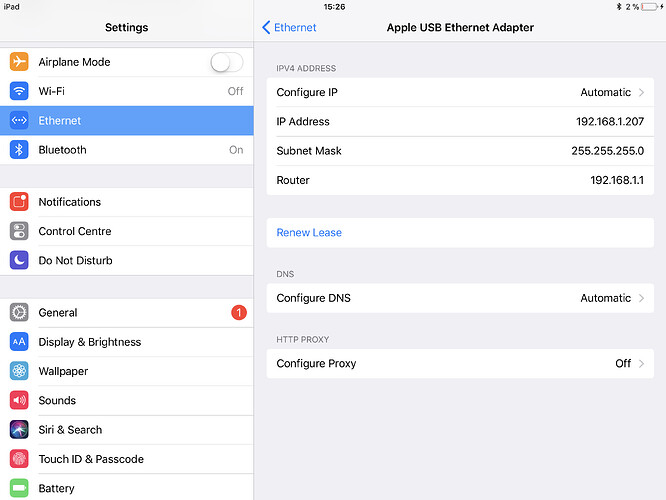This screenshot has width=666, height=500.
Task: Select Ethernet in settings sidebar
Action: pyautogui.click(x=126, y=121)
